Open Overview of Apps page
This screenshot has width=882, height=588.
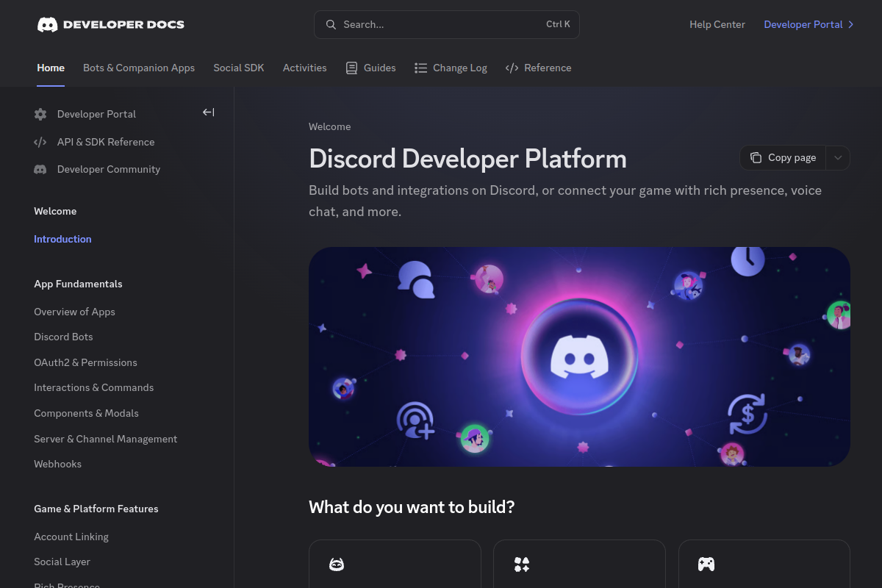(x=74, y=312)
